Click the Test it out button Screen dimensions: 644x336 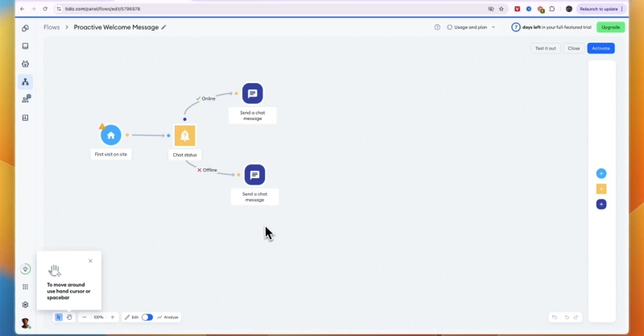(546, 48)
